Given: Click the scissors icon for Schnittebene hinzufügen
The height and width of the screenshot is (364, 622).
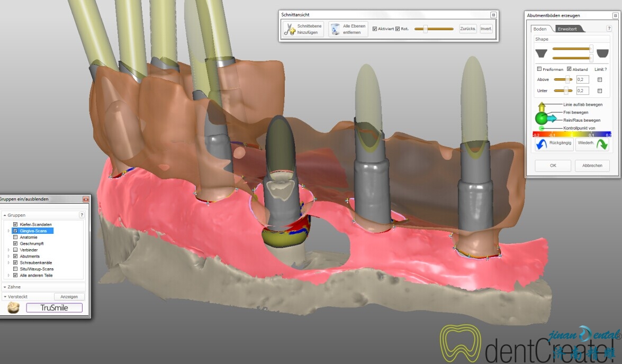Looking at the screenshot, I should (290, 29).
